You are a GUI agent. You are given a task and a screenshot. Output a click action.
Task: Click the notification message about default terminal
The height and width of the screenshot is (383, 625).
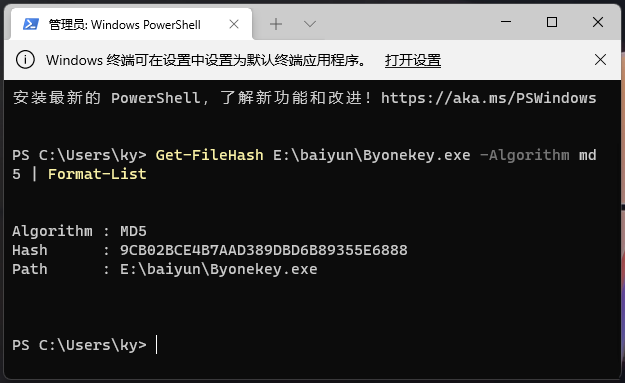[206, 60]
